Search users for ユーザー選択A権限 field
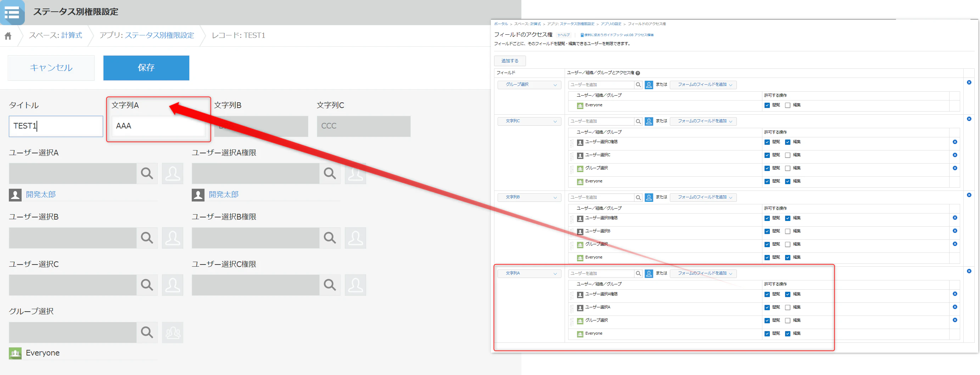Screen dimensions: 980x375 330,174
